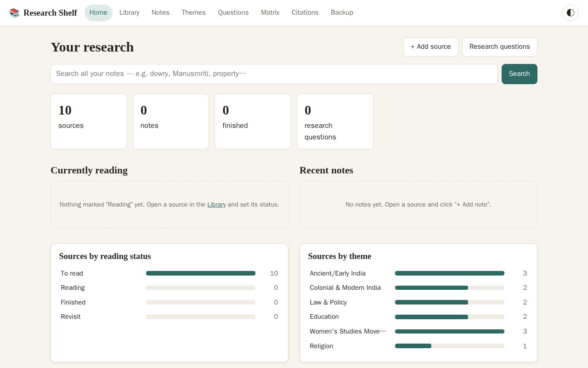The width and height of the screenshot is (588, 368).
Task: Go to the Library nav item
Action: tap(130, 13)
